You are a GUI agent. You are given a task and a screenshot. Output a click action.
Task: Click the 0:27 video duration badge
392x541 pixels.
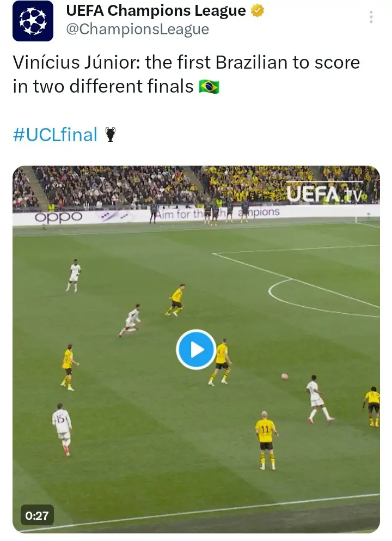[x=37, y=515]
